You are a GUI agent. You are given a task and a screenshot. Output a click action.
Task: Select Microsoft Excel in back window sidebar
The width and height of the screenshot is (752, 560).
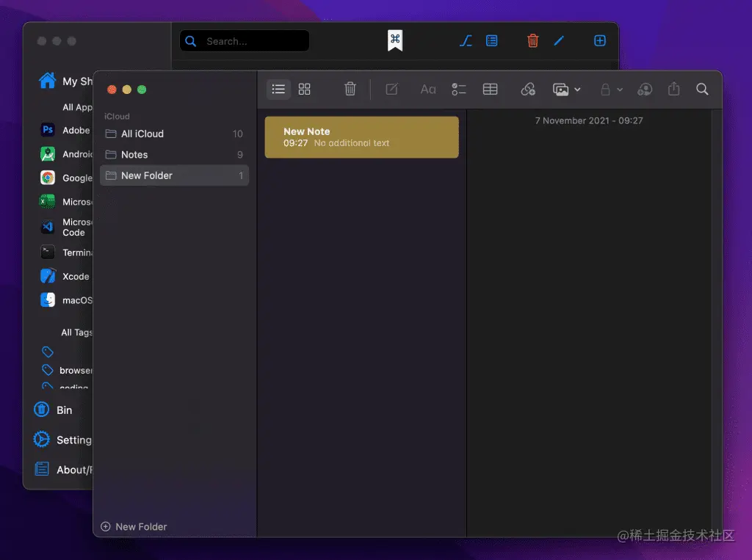(x=65, y=202)
